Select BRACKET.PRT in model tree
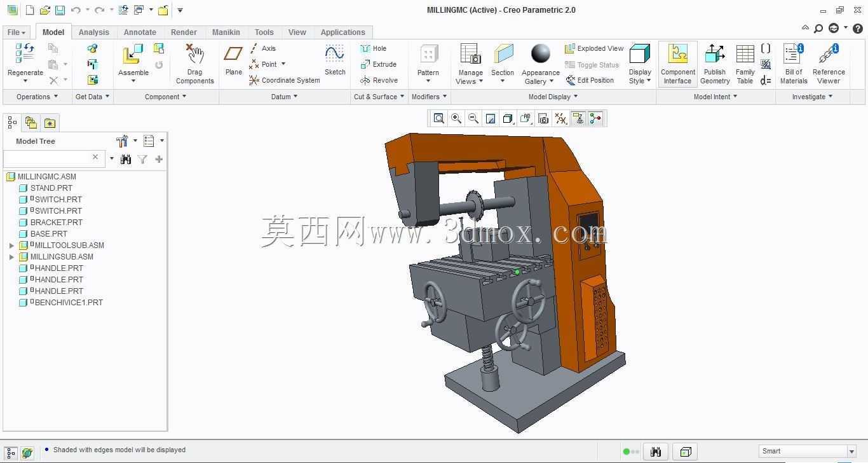This screenshot has width=868, height=463. tap(56, 223)
